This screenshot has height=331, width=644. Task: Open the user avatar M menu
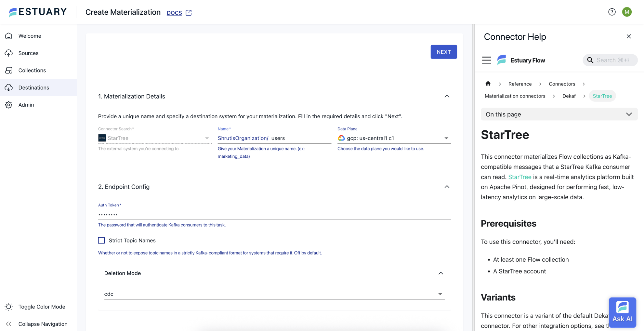(x=627, y=12)
